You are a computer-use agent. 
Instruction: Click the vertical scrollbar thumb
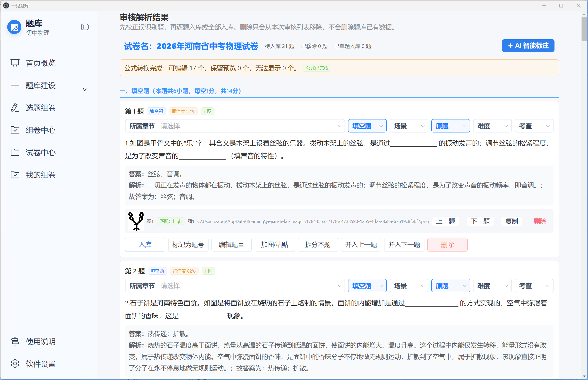(x=584, y=29)
